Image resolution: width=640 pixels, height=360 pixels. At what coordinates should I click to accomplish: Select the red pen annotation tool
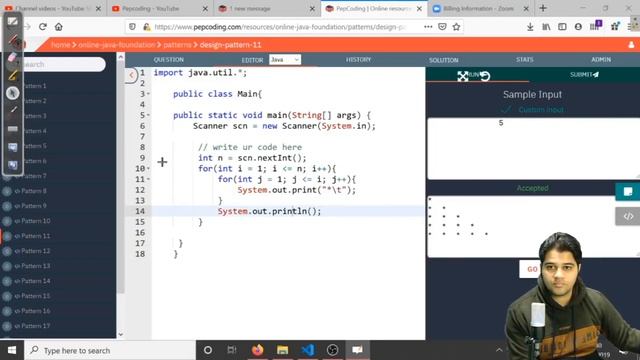pos(13,40)
